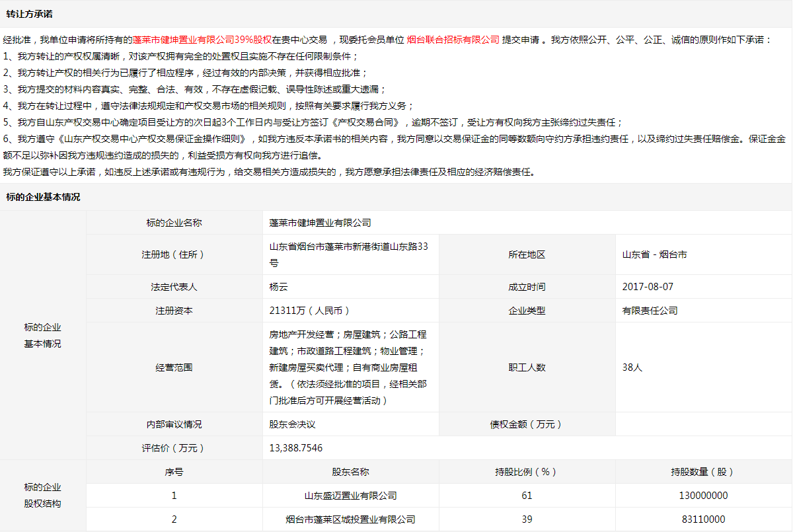Click the '评估价（万元）' label cell

click(x=174, y=448)
